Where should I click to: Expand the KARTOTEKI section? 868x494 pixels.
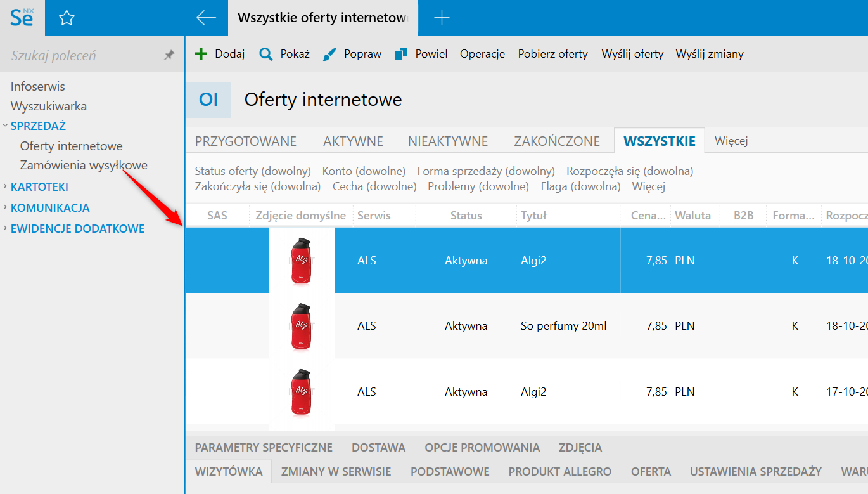point(5,186)
